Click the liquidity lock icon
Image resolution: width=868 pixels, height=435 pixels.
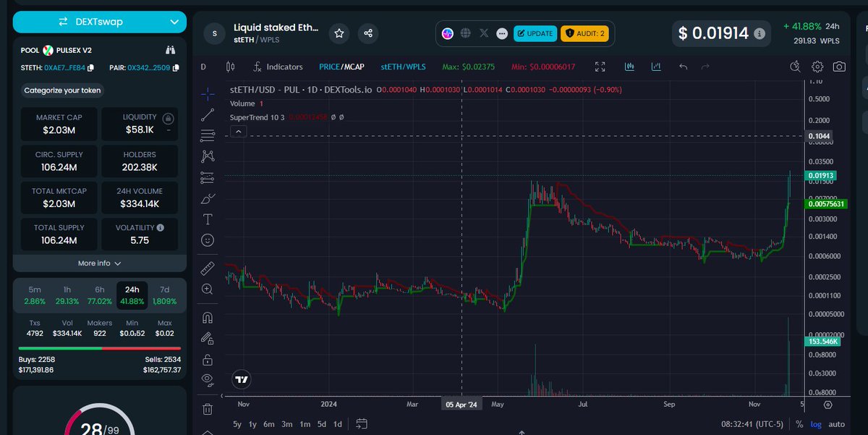(168, 119)
